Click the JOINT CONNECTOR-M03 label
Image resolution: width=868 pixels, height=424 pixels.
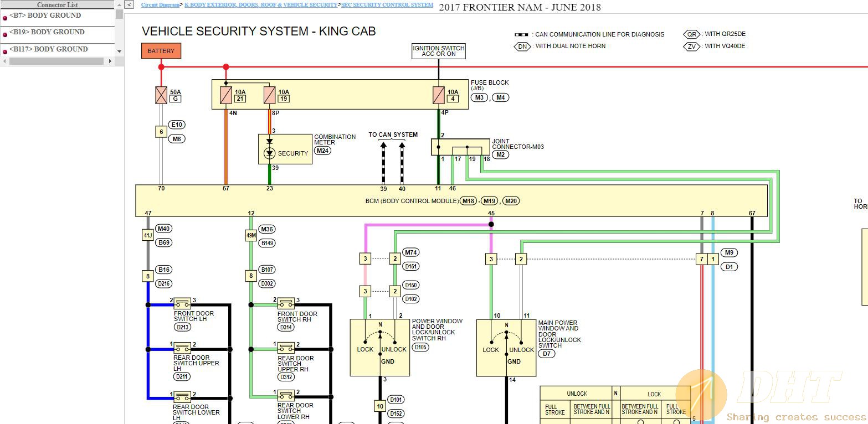[518, 144]
